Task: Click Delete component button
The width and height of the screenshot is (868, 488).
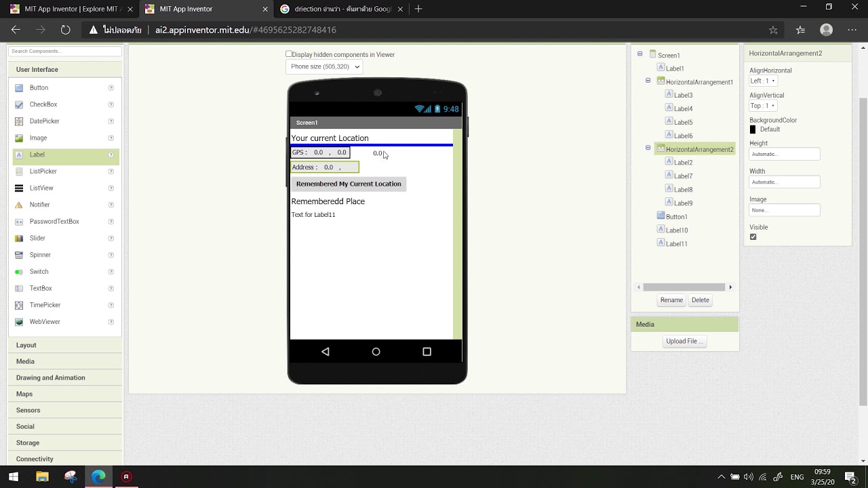Action: click(x=700, y=300)
